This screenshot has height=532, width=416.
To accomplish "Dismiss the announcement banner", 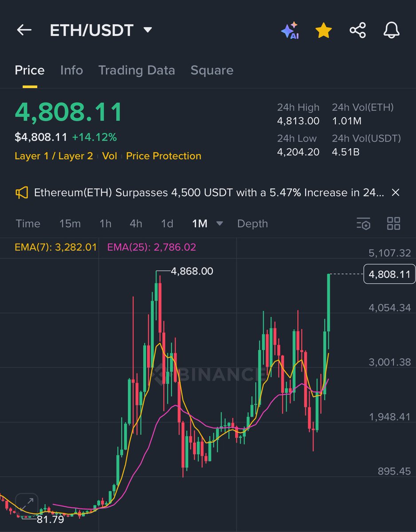I will coord(396,192).
